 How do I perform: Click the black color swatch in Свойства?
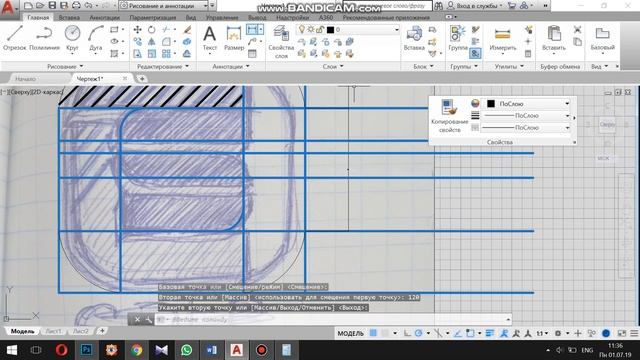[491, 104]
